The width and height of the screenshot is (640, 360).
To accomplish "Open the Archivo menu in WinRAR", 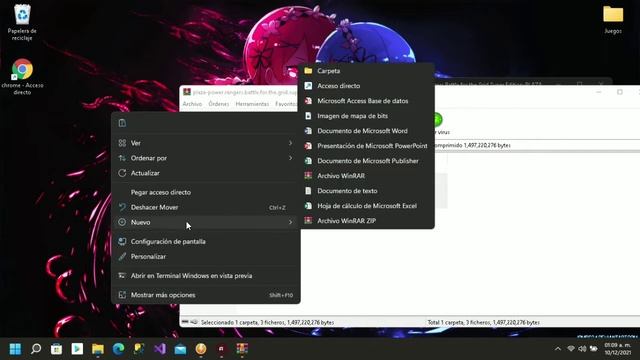I will [x=192, y=104].
